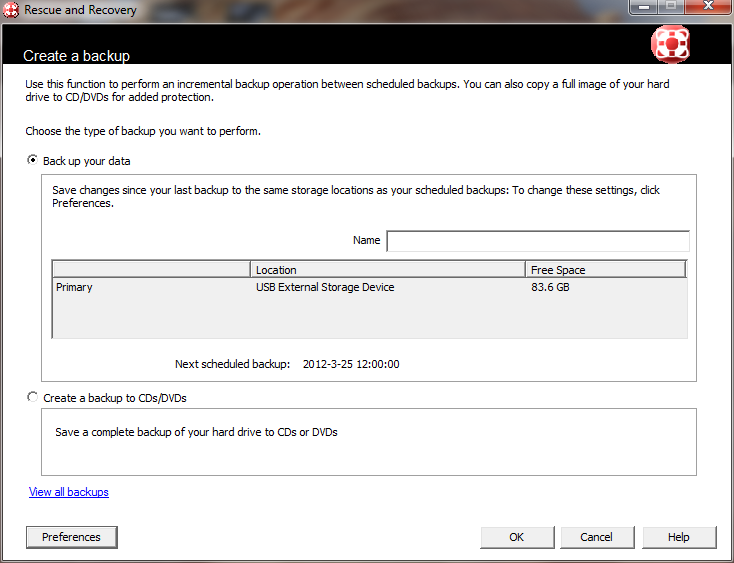The image size is (734, 563).
Task: Open the 'View all backups' link
Action: click(69, 492)
